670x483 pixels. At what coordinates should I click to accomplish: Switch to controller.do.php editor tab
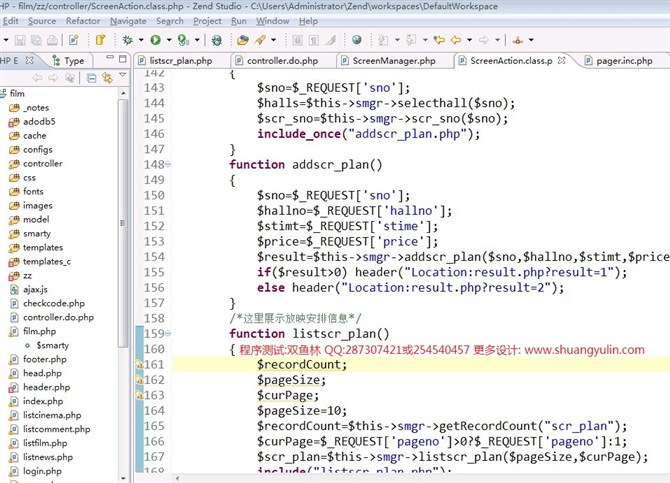(282, 61)
